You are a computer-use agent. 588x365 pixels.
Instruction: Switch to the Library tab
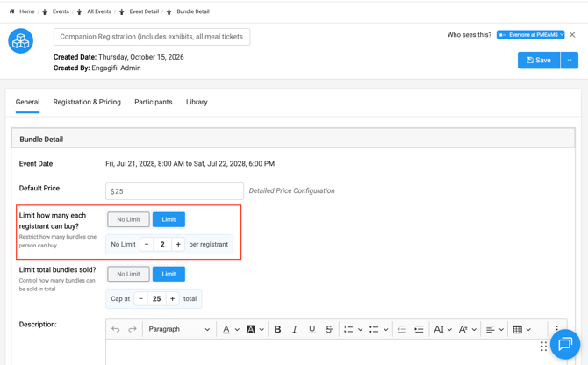pyautogui.click(x=197, y=102)
